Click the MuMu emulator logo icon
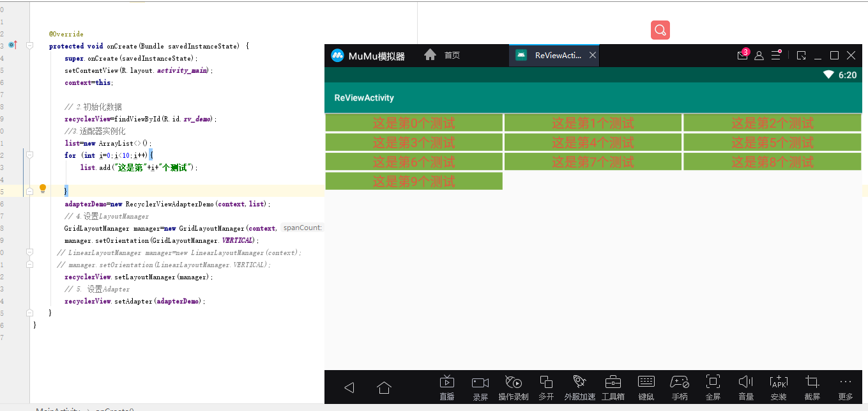Screen dimensions: 868x411 338,56
